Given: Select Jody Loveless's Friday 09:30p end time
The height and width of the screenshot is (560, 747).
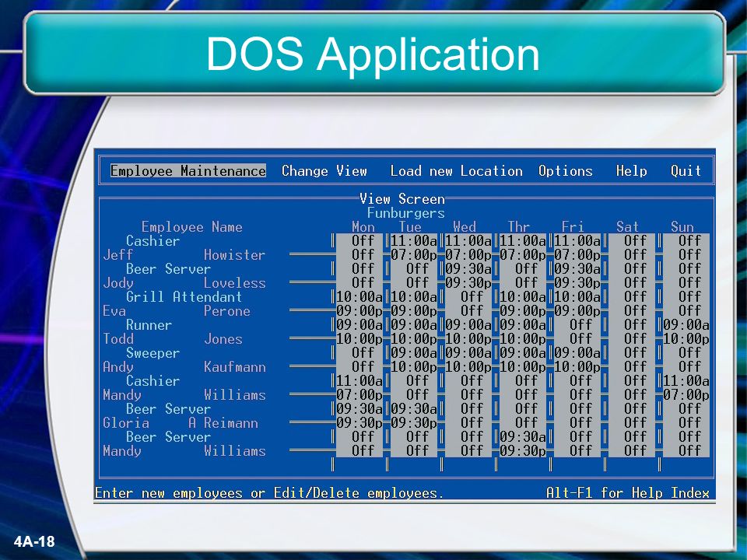Looking at the screenshot, I should click(x=577, y=283).
